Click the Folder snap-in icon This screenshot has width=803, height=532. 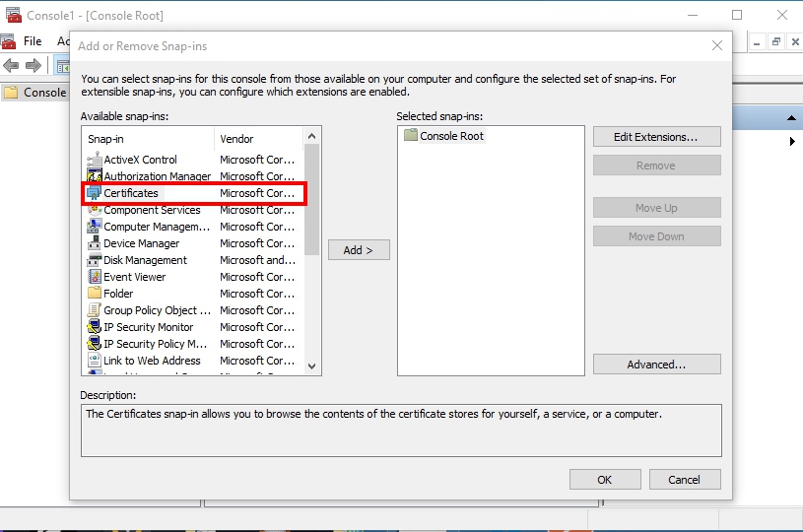95,294
